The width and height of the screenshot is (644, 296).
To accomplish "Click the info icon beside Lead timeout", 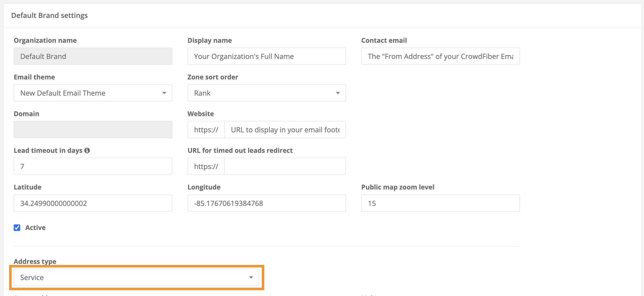I will click(x=87, y=150).
